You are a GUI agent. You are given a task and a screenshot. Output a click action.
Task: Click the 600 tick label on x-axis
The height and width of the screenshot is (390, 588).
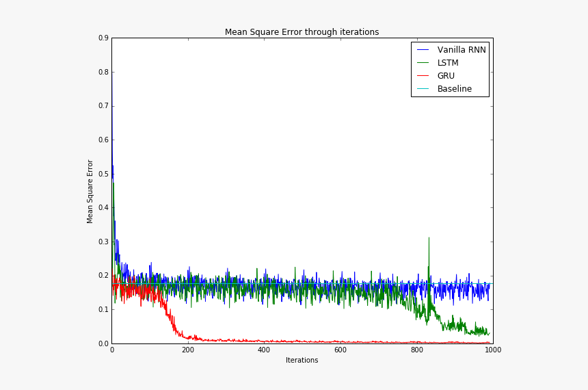340,350
